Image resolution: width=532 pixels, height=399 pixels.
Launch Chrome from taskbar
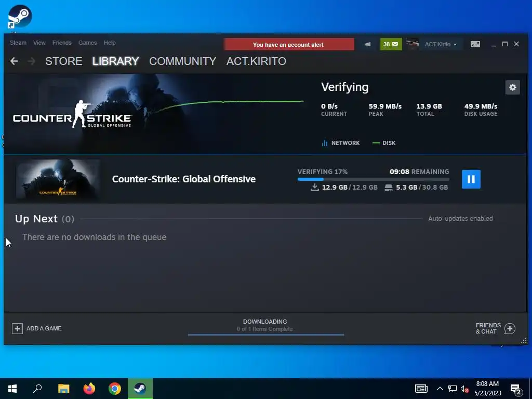(x=115, y=389)
